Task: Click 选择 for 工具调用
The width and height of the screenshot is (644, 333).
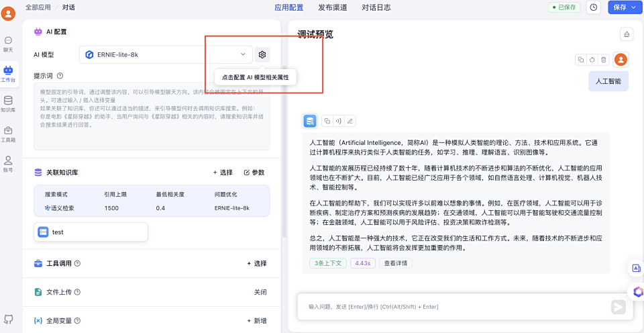Action: pos(257,264)
